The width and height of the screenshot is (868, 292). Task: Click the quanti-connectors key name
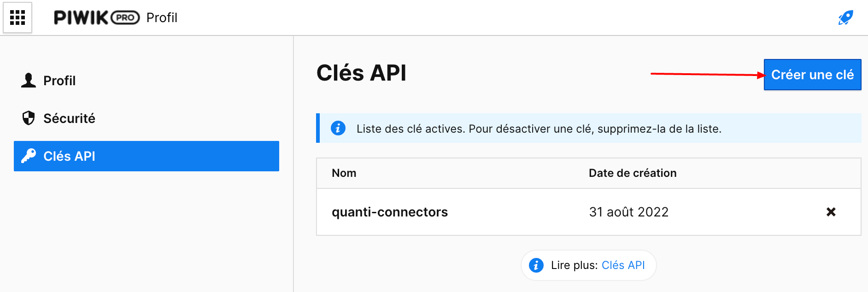[x=390, y=212]
